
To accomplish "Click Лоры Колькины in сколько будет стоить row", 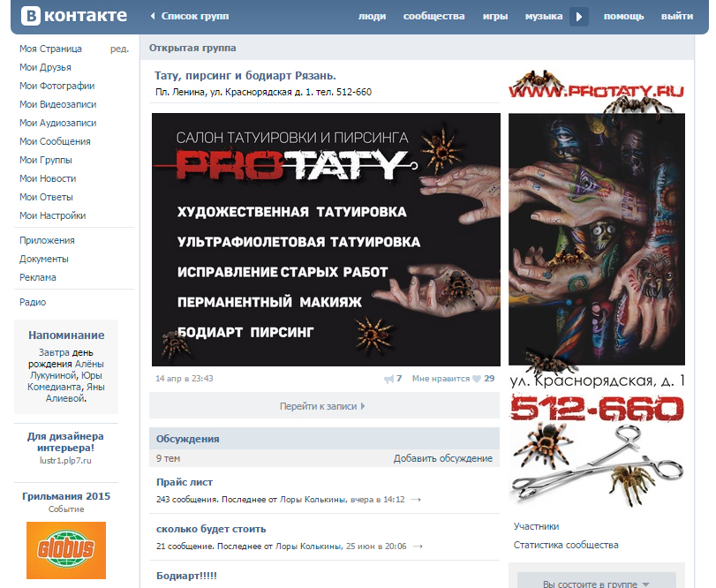I will [x=309, y=546].
